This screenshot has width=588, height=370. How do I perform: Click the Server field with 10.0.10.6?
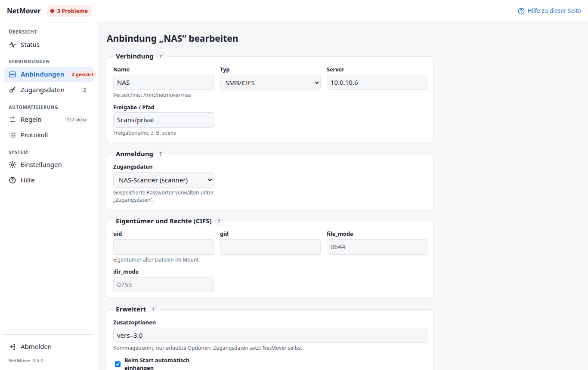click(x=377, y=83)
